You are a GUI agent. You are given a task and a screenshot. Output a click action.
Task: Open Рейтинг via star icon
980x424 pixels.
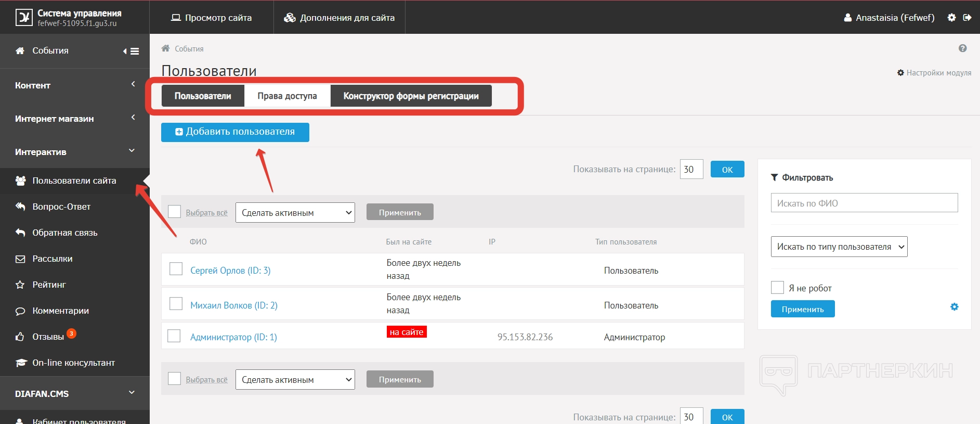click(20, 285)
